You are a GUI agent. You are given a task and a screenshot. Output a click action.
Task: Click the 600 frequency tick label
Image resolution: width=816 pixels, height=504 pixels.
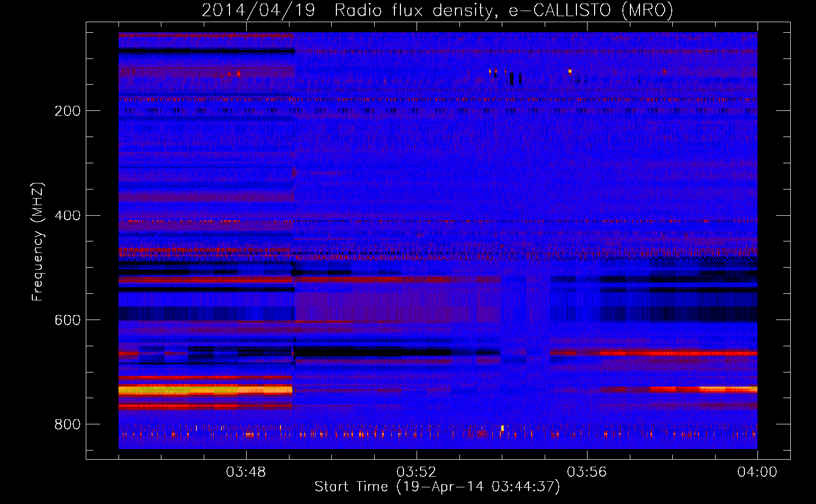pos(68,321)
